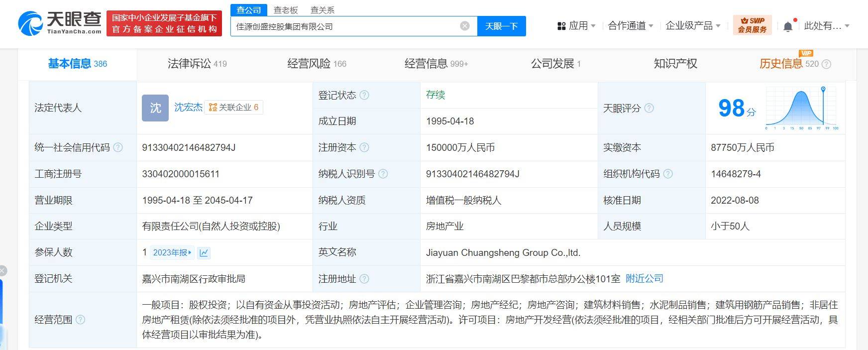Click the help icon next to 登记状态

[x=364, y=95]
